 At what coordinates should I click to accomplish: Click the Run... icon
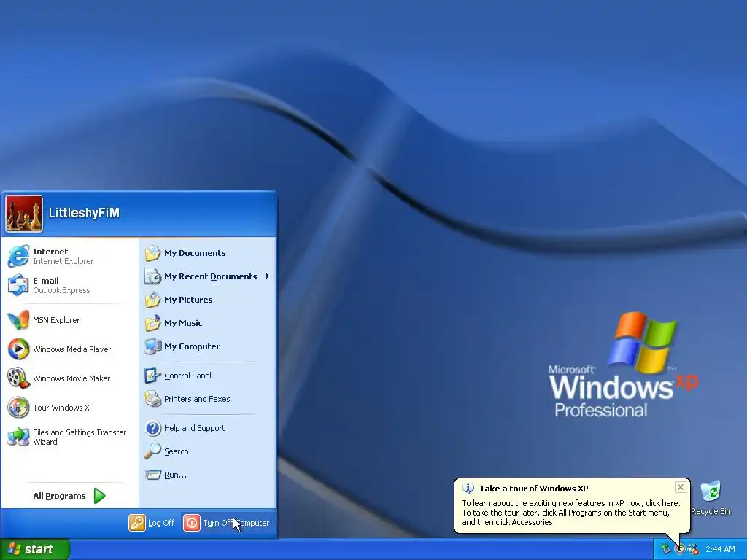click(153, 475)
